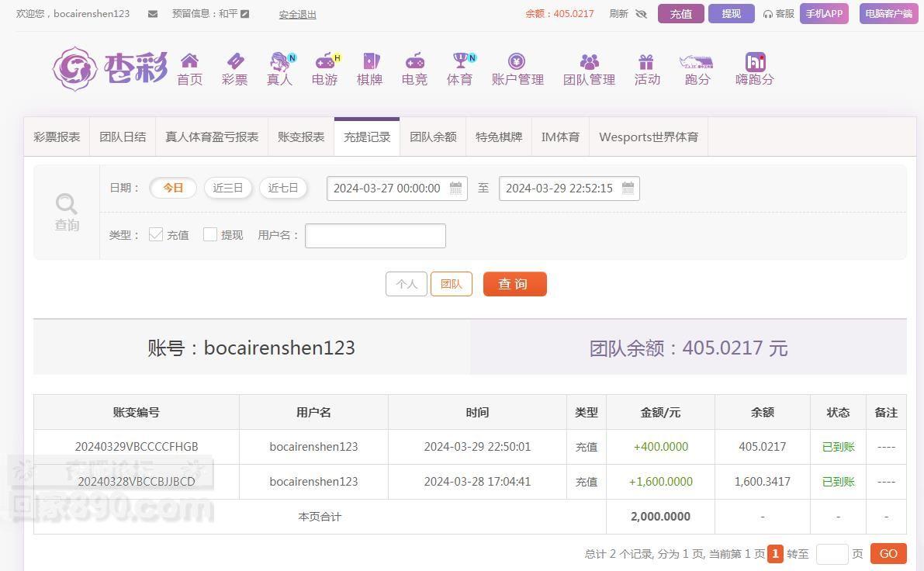Switch to the 团队余额 tab
This screenshot has height=571, width=924.
pyautogui.click(x=433, y=137)
